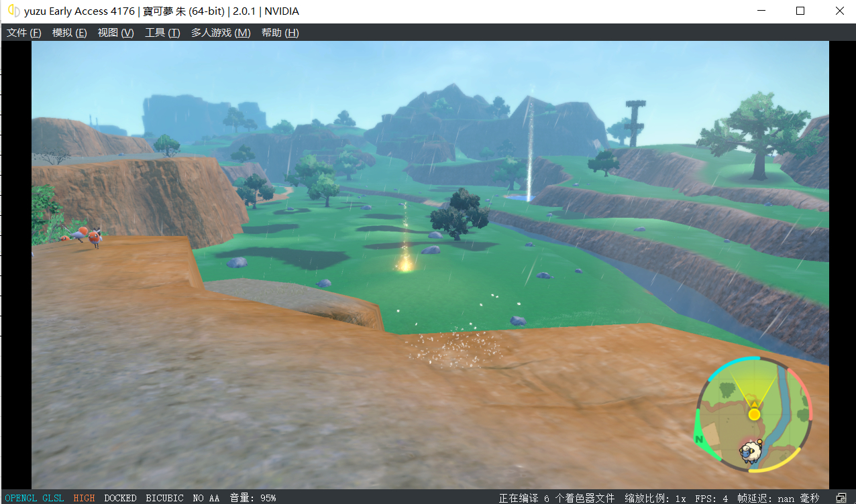The image size is (856, 504).
Task: Open the 工具 (T) menu
Action: coord(162,32)
